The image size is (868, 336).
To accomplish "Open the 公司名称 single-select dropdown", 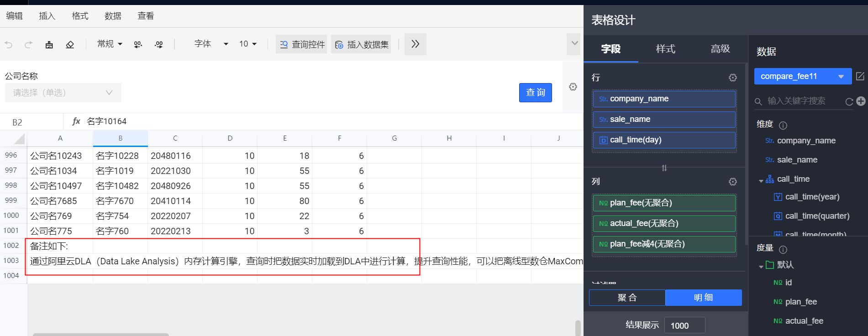I will [63, 93].
